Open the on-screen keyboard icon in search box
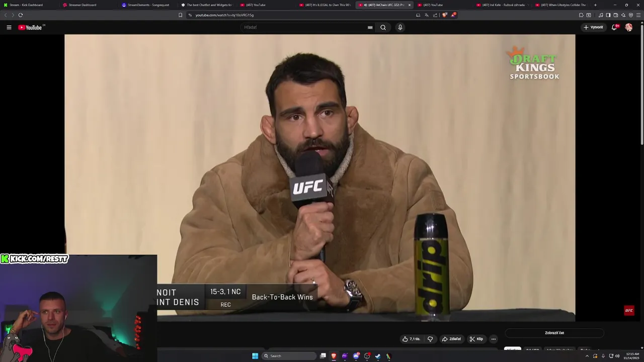644x362 pixels. point(370,27)
